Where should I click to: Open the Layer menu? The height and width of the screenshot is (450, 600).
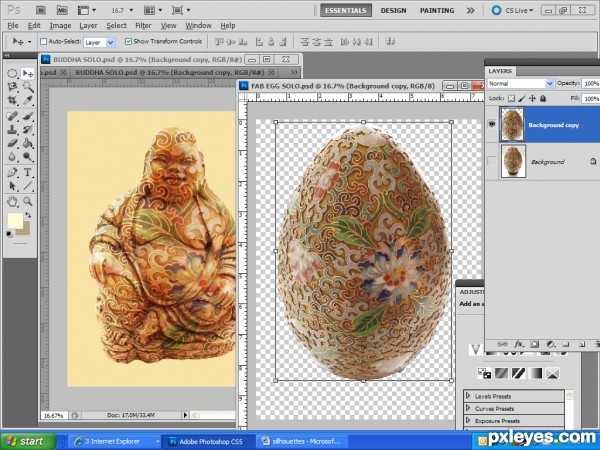click(88, 26)
